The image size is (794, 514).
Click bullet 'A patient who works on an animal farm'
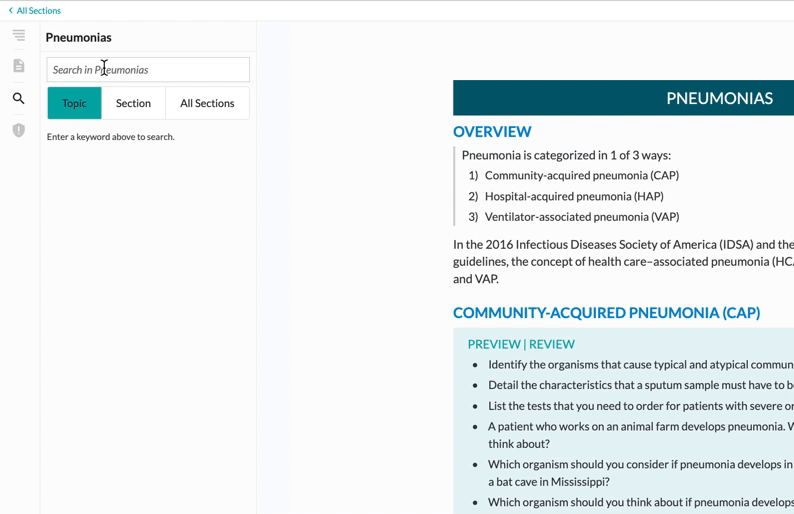(x=641, y=435)
